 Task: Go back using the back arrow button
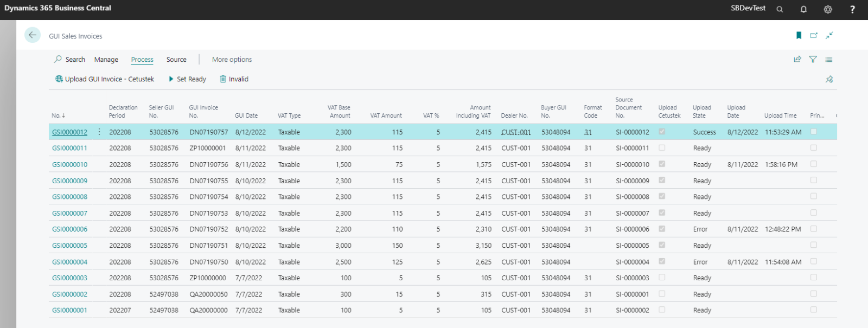tap(33, 35)
